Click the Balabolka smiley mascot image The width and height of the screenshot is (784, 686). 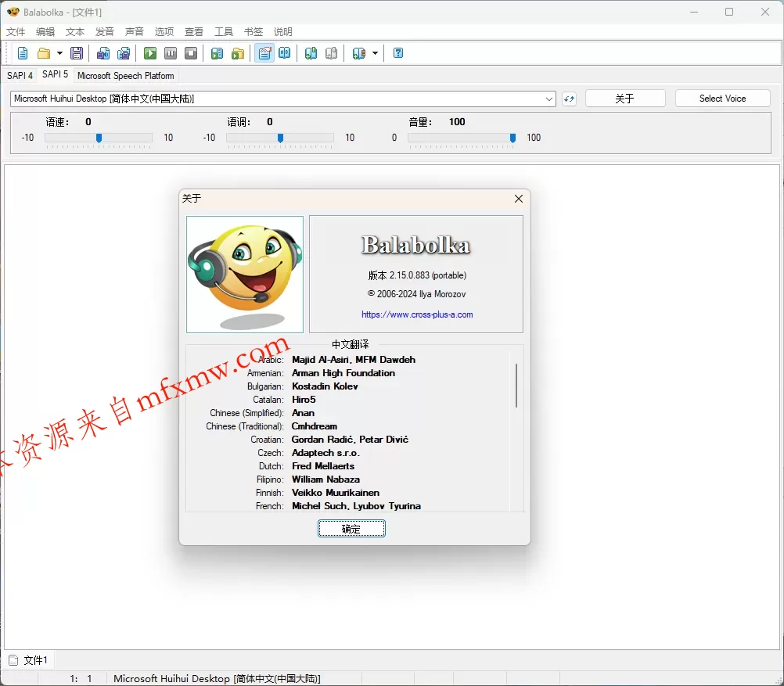245,275
